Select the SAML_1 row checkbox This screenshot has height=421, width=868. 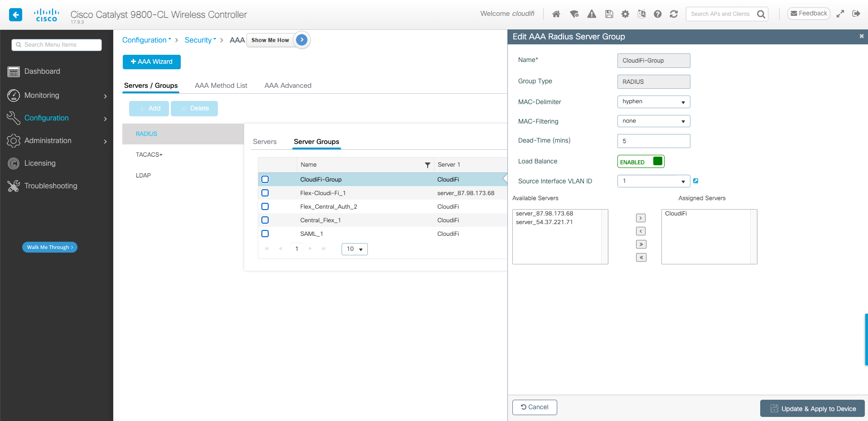point(265,234)
